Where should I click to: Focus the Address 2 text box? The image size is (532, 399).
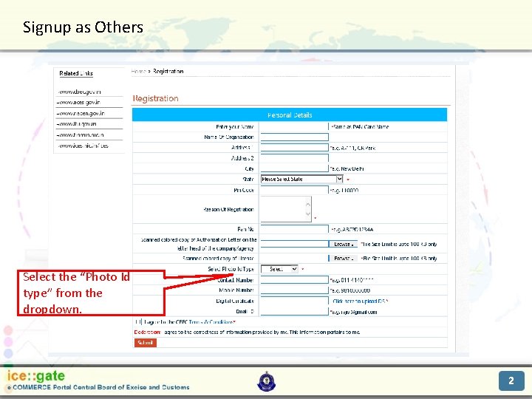click(294, 158)
